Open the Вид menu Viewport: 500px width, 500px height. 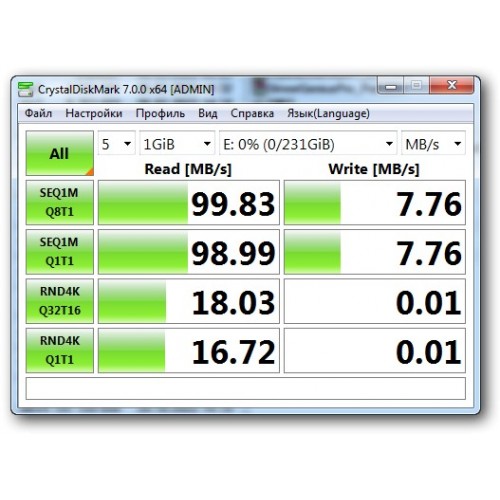tap(207, 113)
